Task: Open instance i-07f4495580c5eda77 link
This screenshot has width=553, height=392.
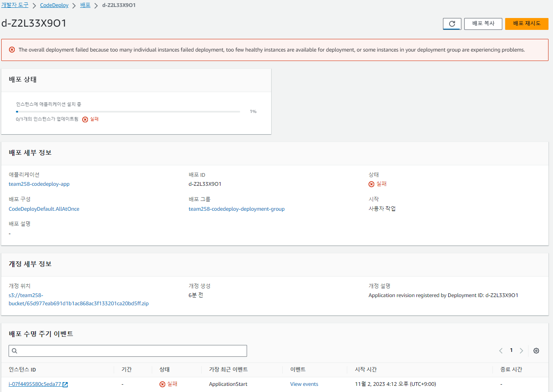Action: 35,384
